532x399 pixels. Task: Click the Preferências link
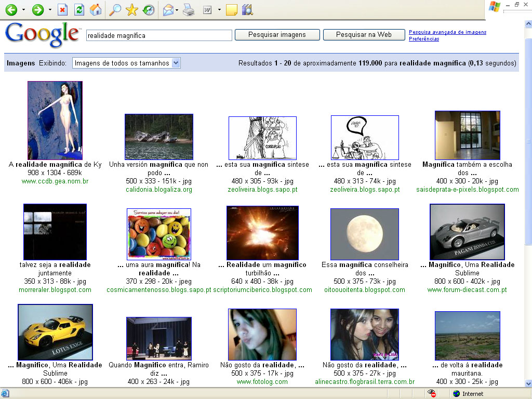click(423, 39)
